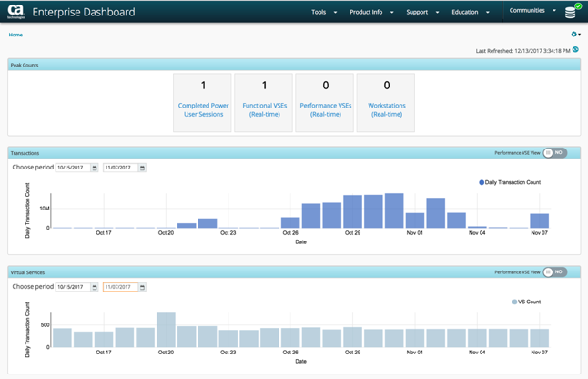This screenshot has height=379, width=588.
Task: Open the Support menu
Action: point(417,12)
